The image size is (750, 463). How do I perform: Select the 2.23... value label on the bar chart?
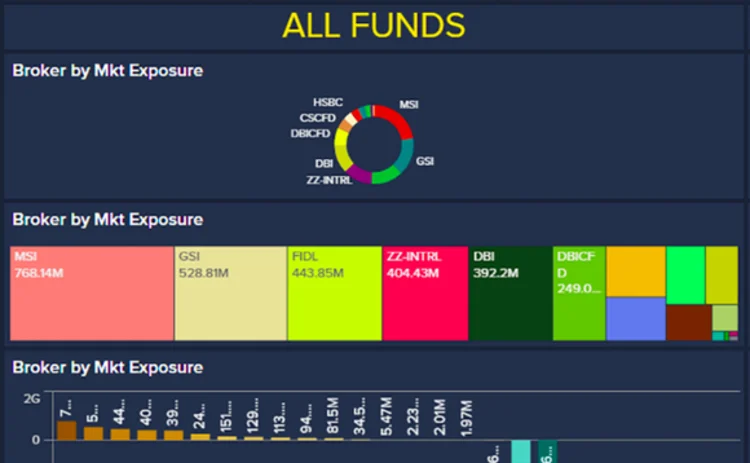[x=413, y=416]
